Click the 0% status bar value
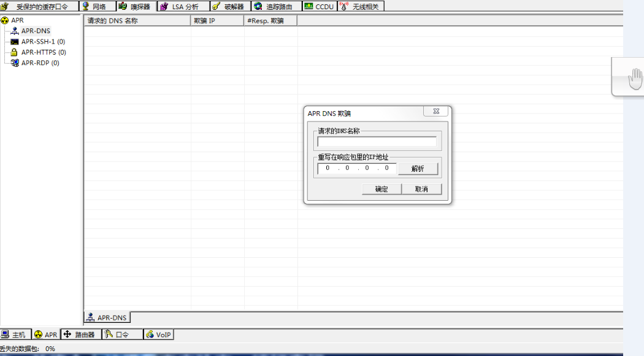Screen dimensions: 644x356 [x=50, y=349]
